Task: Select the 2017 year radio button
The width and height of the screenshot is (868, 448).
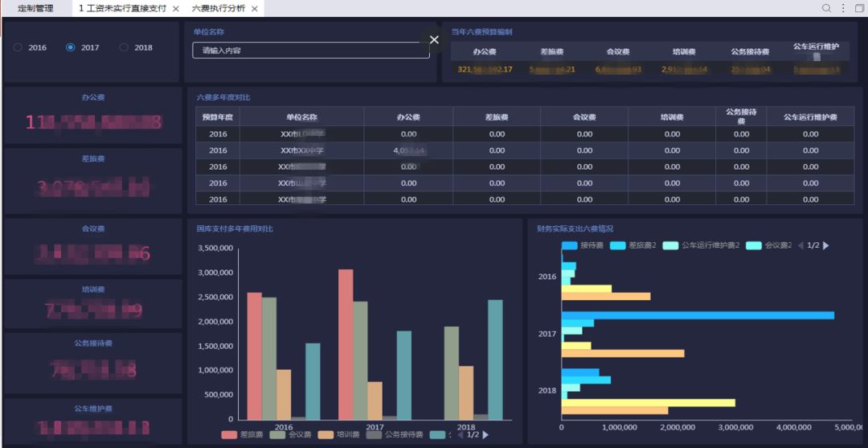Action: click(71, 47)
